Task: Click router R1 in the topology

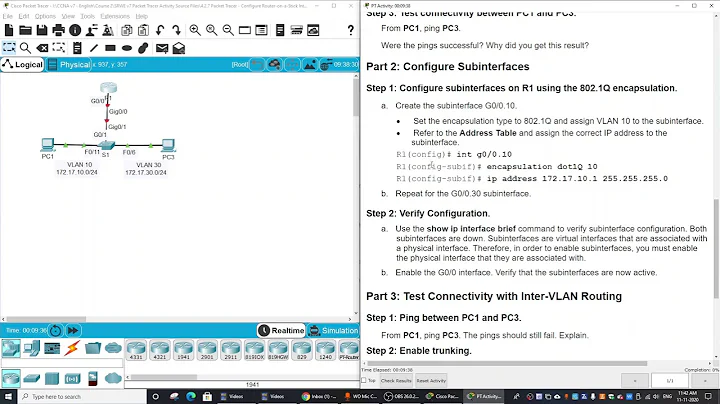Action: click(109, 87)
